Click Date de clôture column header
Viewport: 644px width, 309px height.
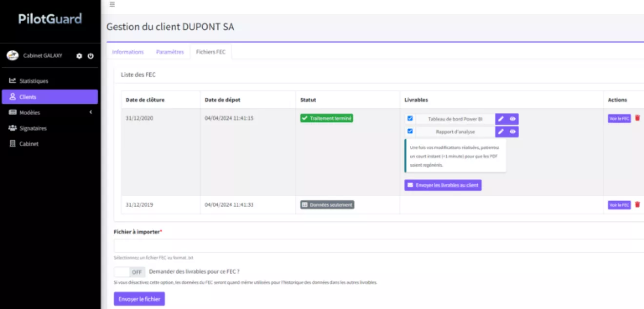tap(145, 100)
